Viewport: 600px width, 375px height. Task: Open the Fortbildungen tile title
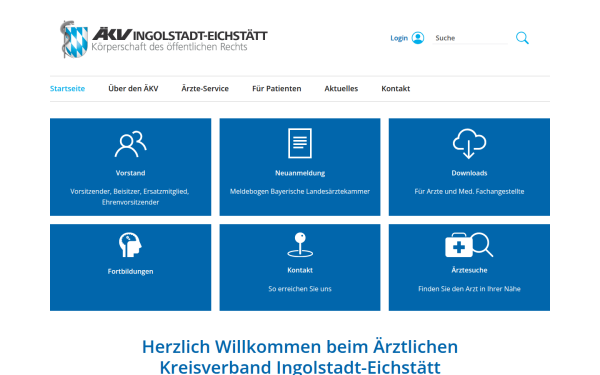click(130, 271)
